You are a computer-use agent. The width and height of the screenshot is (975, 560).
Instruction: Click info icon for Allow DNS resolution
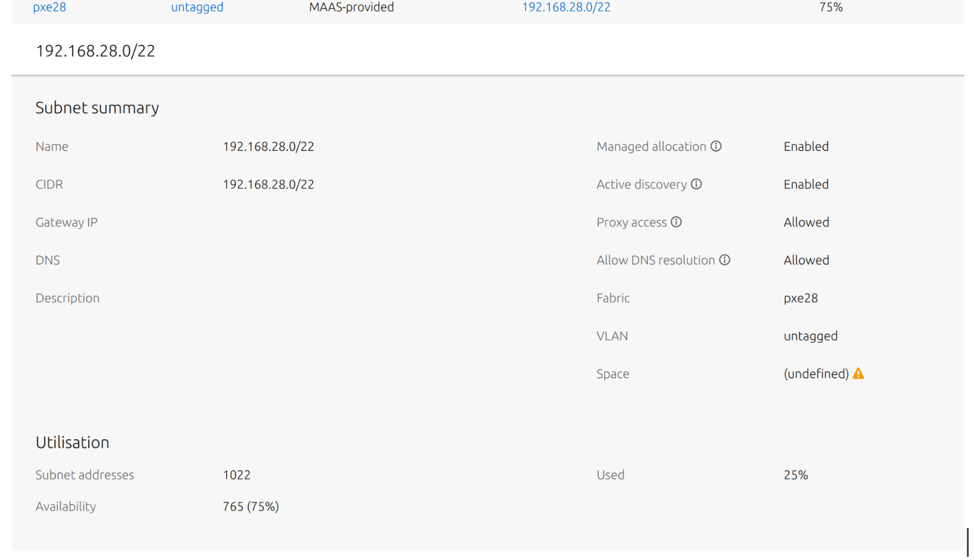pos(724,260)
